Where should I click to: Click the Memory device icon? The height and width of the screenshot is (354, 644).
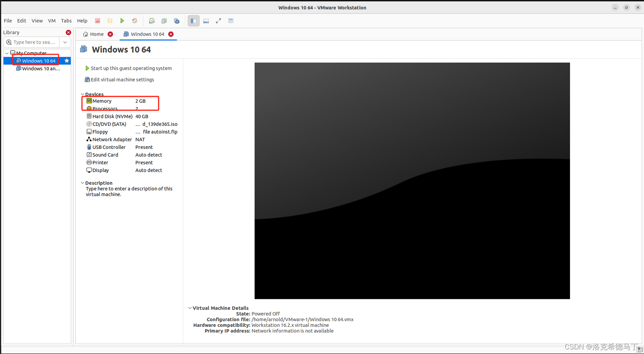89,101
